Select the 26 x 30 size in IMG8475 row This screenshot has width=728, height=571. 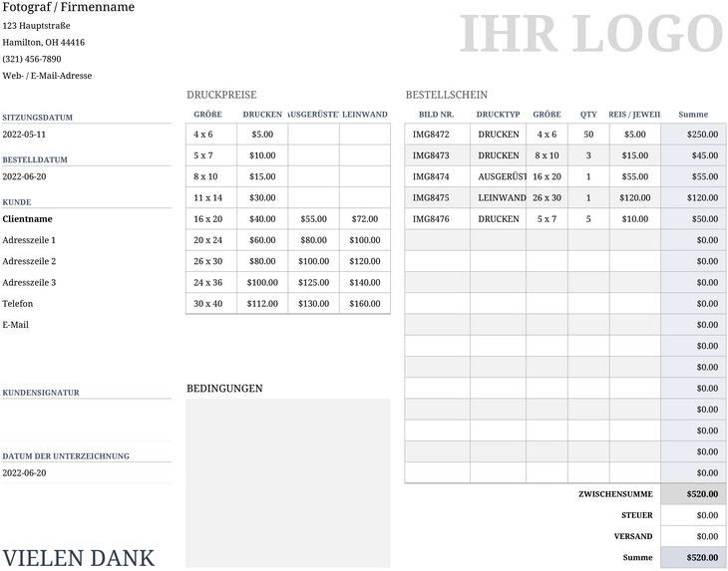[x=546, y=197]
